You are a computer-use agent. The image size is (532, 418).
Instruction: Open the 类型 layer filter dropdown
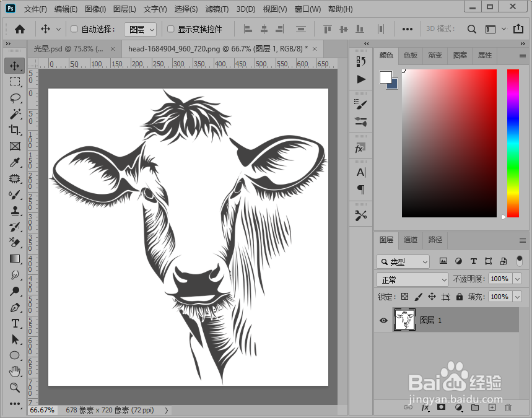point(403,261)
